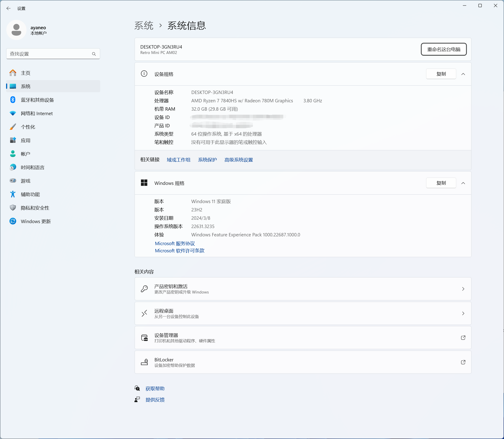
Task: Collapse the Windows 规格 section chevron
Action: click(x=463, y=183)
